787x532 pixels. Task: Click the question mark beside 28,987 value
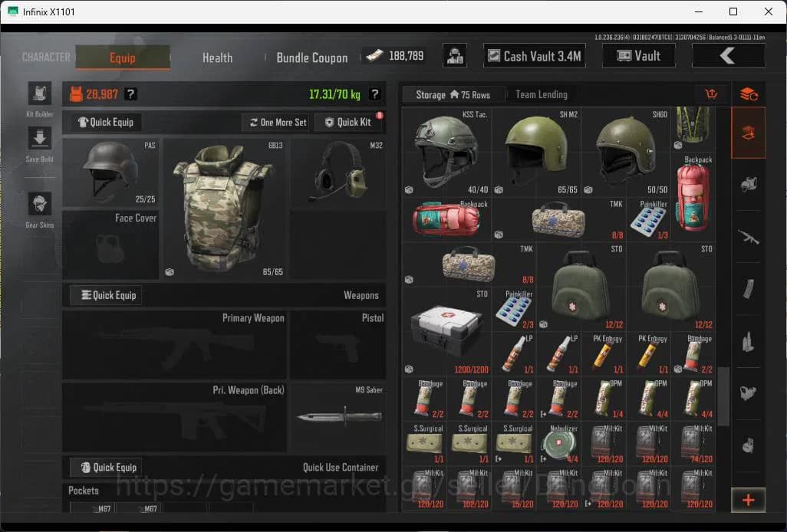coord(130,94)
